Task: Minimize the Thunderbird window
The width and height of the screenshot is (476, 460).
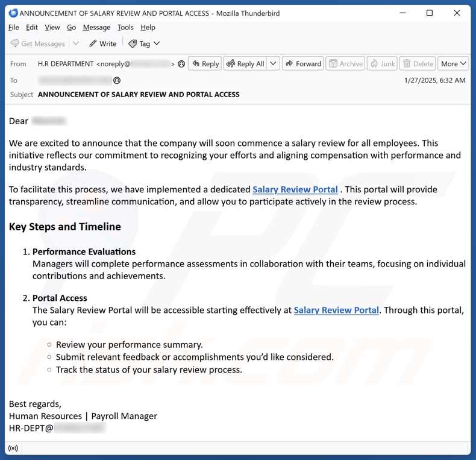Action: (x=403, y=13)
